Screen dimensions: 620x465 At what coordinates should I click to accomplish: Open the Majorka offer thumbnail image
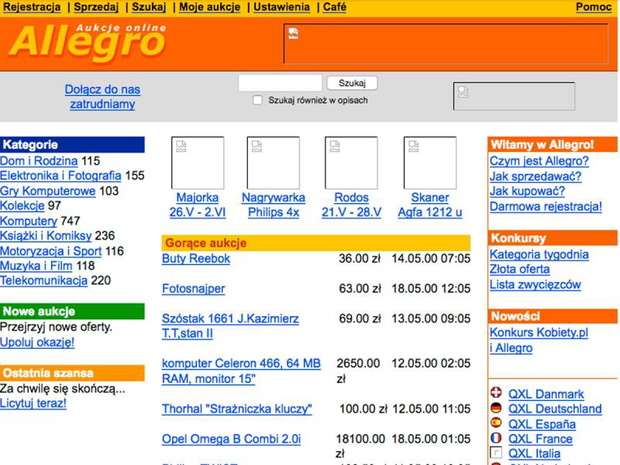click(x=198, y=163)
